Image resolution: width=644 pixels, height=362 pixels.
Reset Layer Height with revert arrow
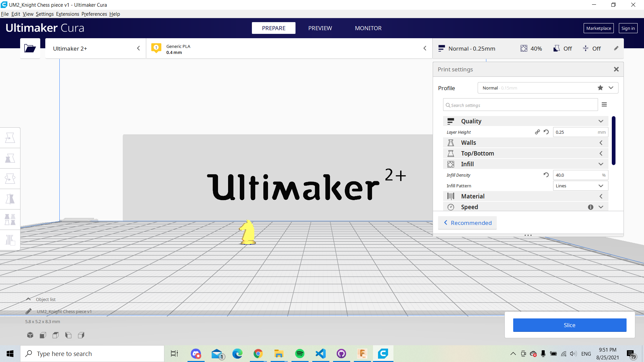[x=546, y=132]
